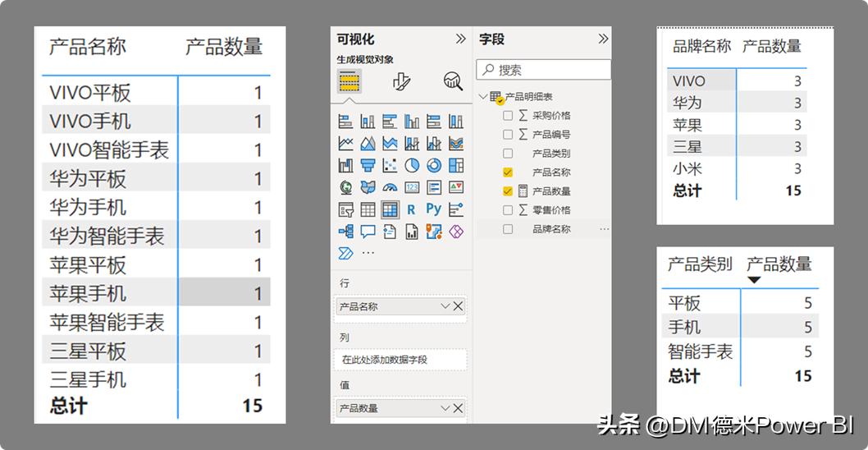
Task: Remove 产品名称 from the 行 well
Action: click(x=459, y=306)
